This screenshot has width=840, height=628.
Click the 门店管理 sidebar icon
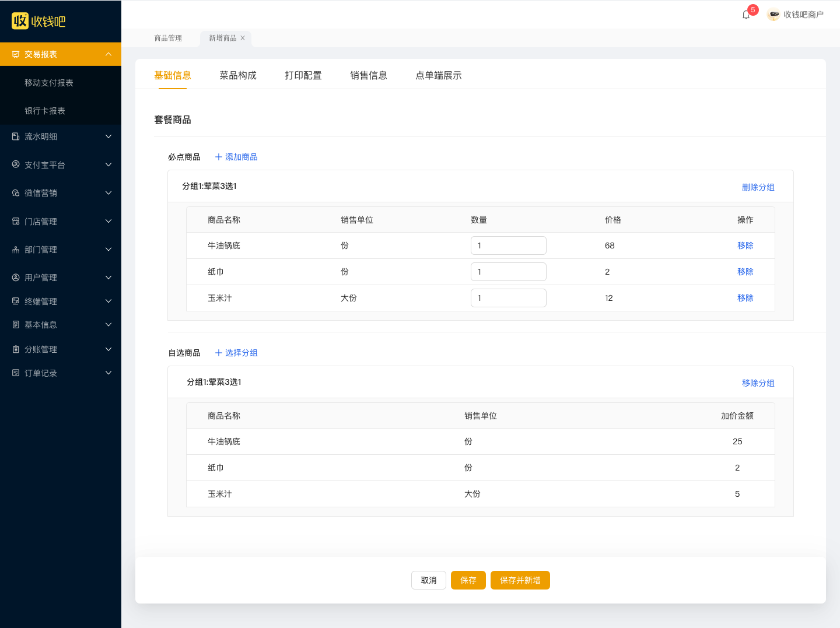(x=16, y=221)
